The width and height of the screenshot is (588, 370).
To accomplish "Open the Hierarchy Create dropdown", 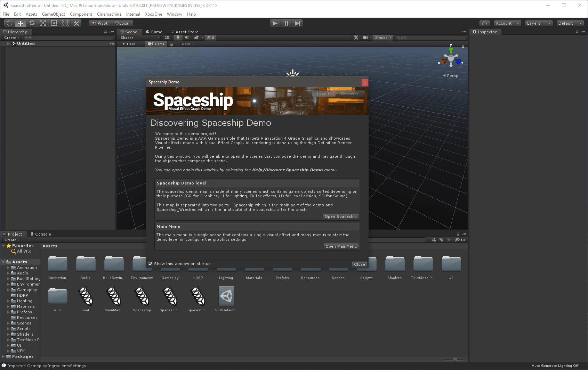I will [11, 38].
